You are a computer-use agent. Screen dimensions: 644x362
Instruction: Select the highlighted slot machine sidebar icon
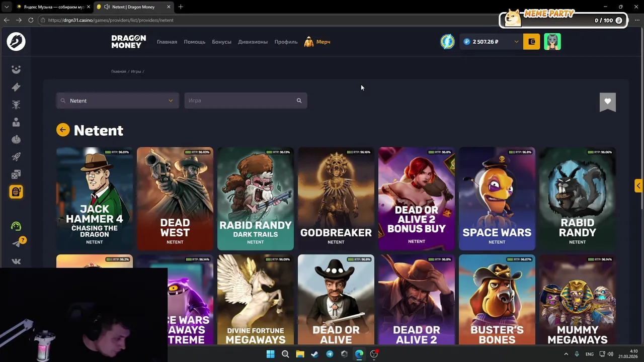(x=16, y=192)
